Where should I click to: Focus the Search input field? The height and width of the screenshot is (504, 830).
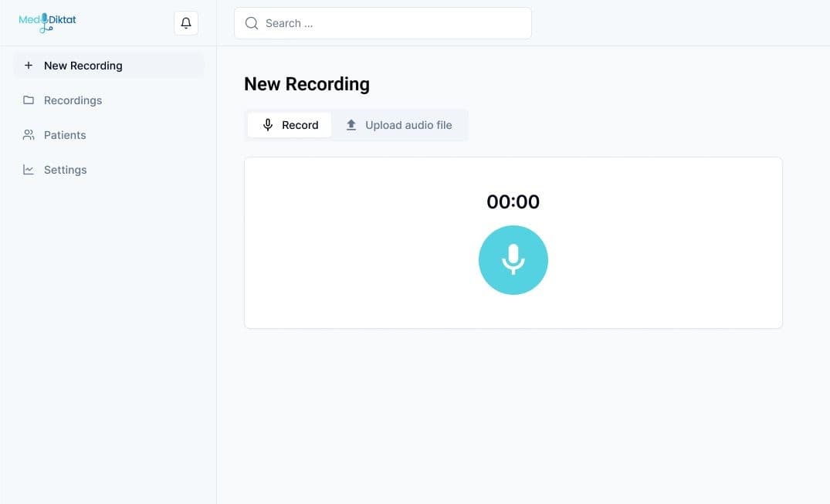pyautogui.click(x=394, y=23)
